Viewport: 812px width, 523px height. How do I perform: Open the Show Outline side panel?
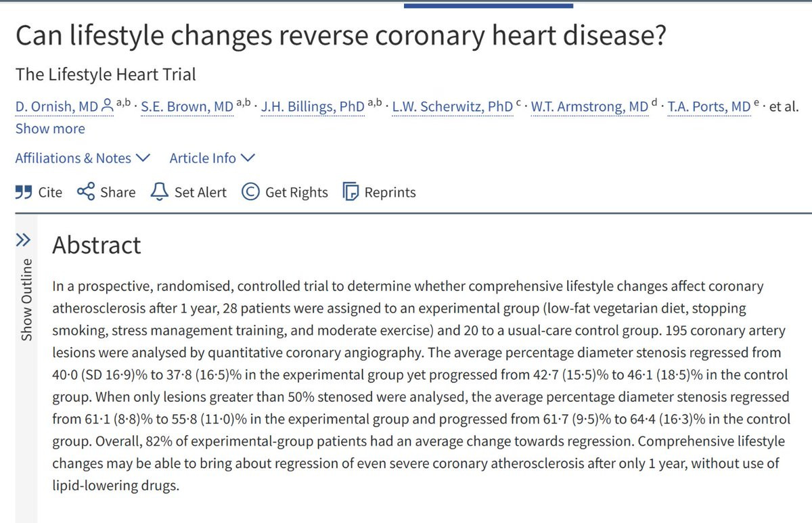click(x=26, y=299)
